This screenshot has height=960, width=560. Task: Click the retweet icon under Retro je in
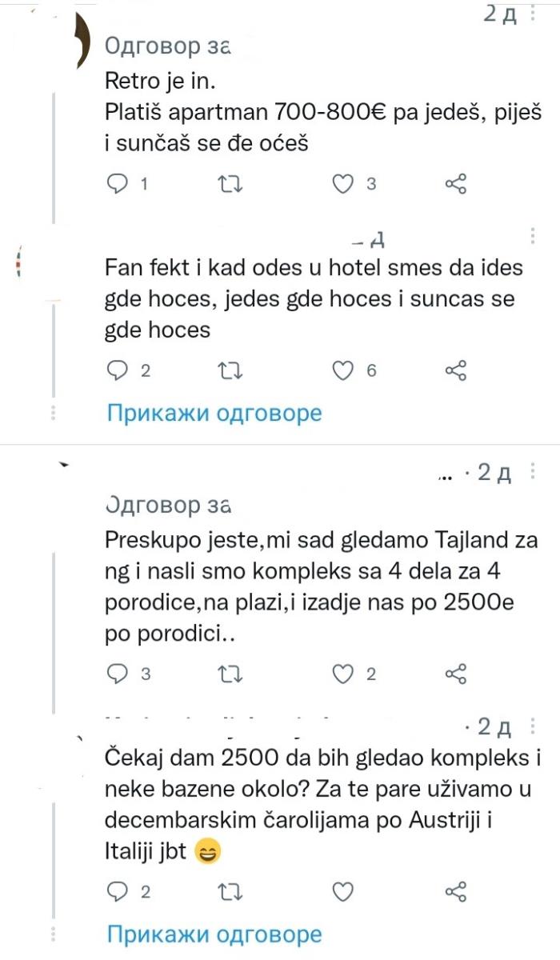(231, 183)
